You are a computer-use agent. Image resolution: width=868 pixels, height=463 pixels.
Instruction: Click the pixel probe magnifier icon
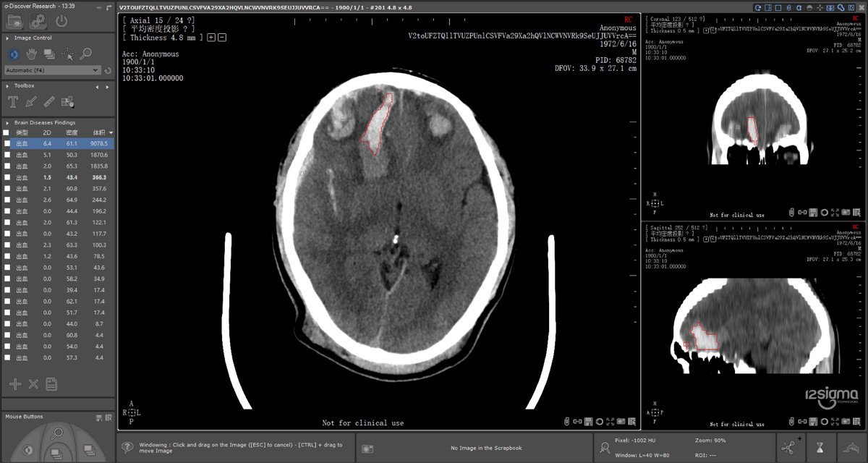click(605, 448)
